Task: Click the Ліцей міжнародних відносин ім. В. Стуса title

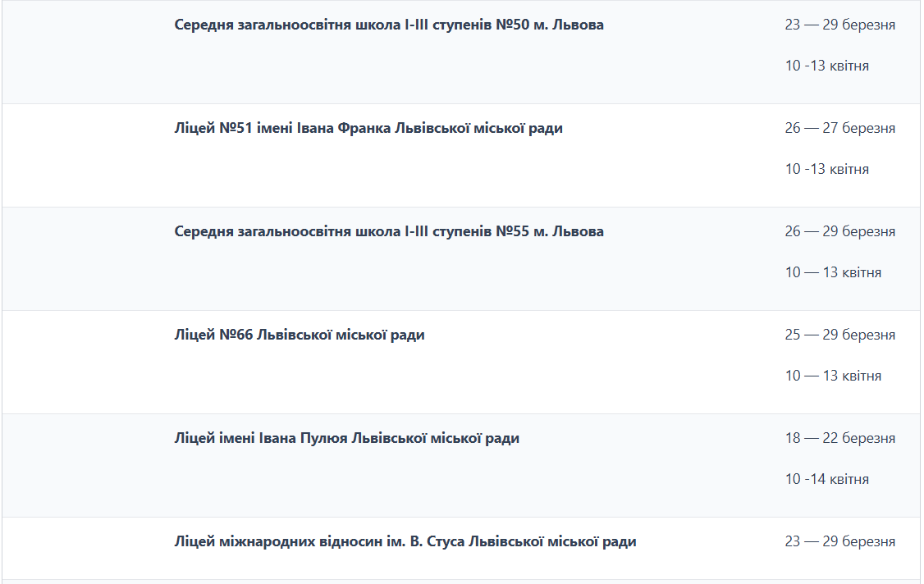Action: point(405,541)
